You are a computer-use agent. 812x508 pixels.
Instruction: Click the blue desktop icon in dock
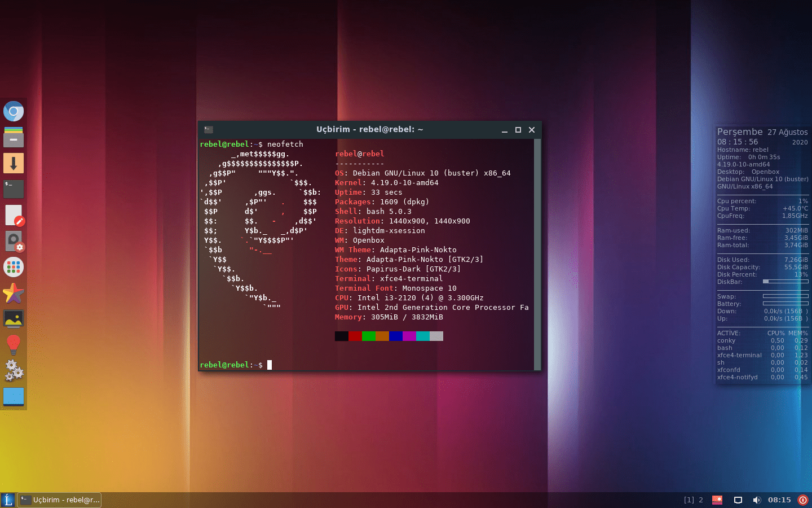(x=14, y=396)
